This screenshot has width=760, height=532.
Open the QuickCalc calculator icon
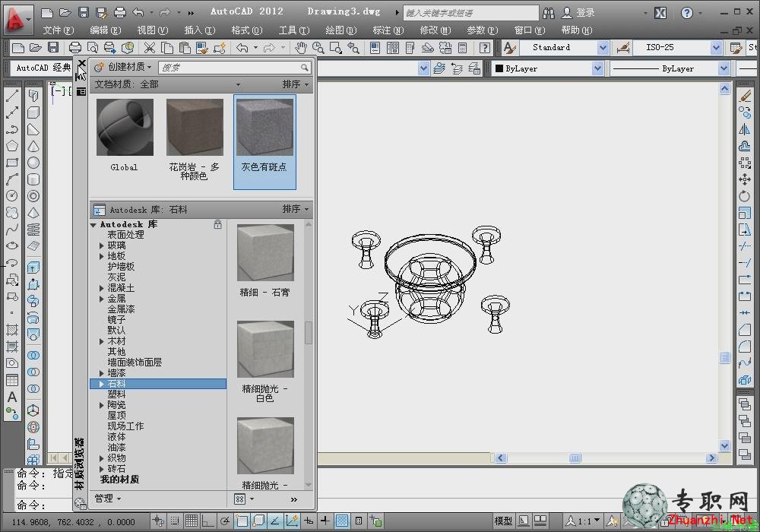tap(462, 47)
